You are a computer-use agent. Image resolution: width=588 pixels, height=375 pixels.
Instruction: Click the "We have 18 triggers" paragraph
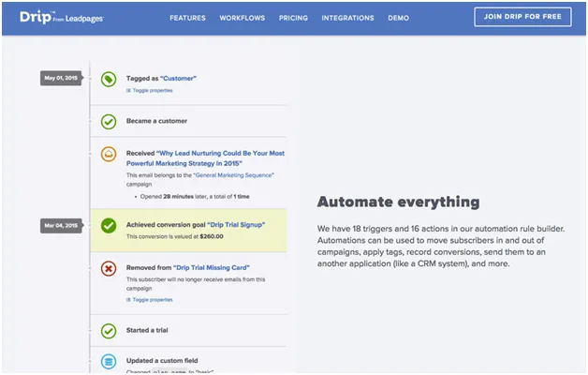pos(441,246)
